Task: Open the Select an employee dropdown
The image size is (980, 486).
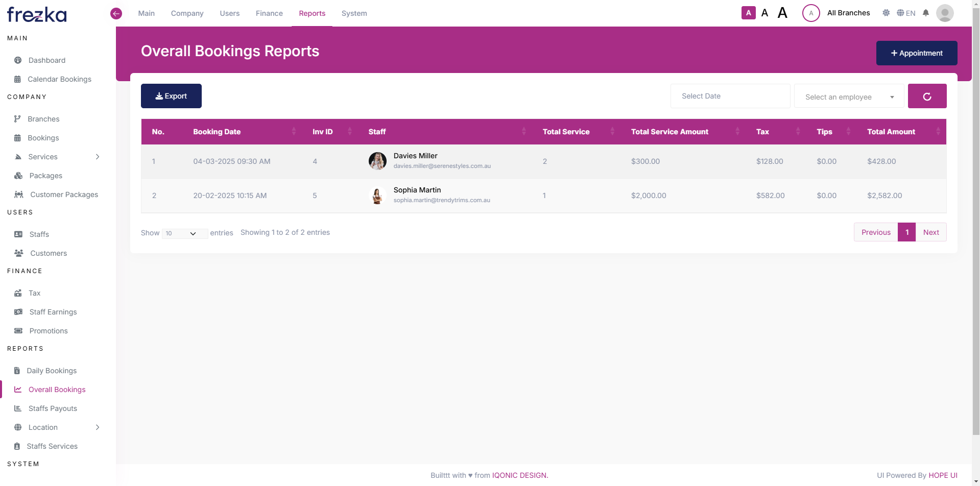Action: 849,96
